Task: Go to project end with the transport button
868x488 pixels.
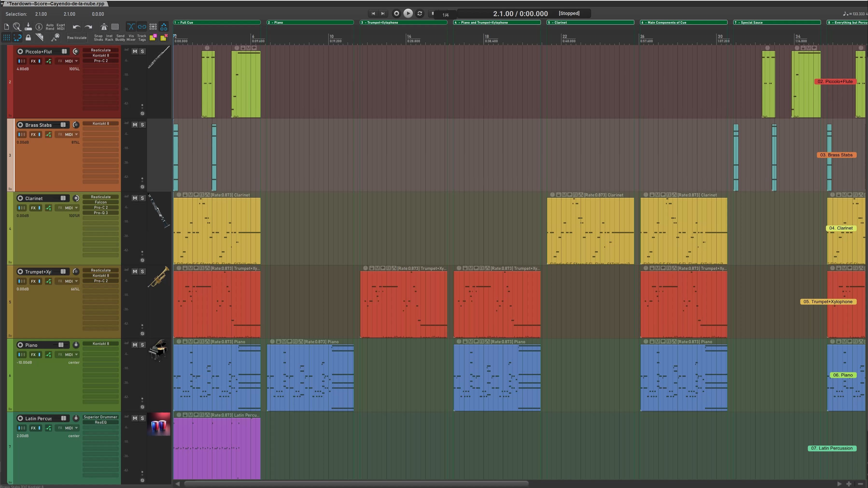Action: [383, 14]
